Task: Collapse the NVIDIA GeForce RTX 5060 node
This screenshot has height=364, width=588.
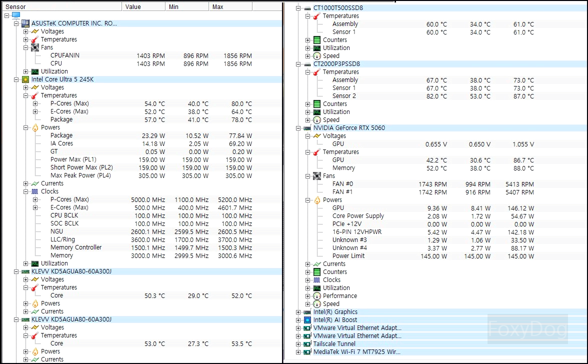Action: (x=298, y=128)
